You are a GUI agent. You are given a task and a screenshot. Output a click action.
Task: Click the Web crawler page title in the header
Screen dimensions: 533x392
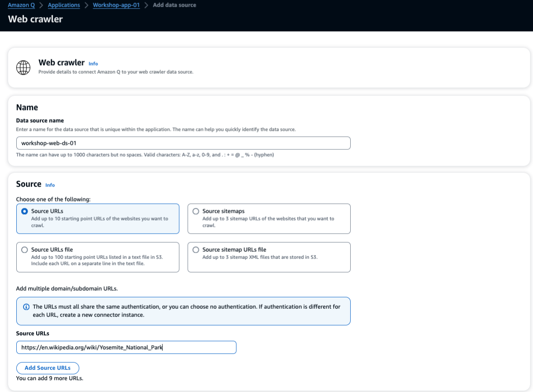[35, 19]
